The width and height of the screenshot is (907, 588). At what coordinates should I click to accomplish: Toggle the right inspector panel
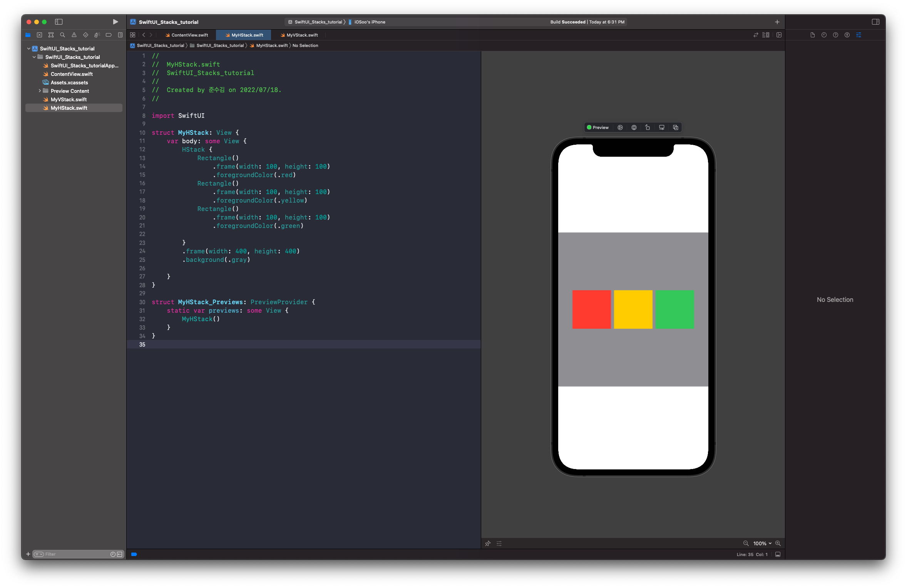[875, 22]
